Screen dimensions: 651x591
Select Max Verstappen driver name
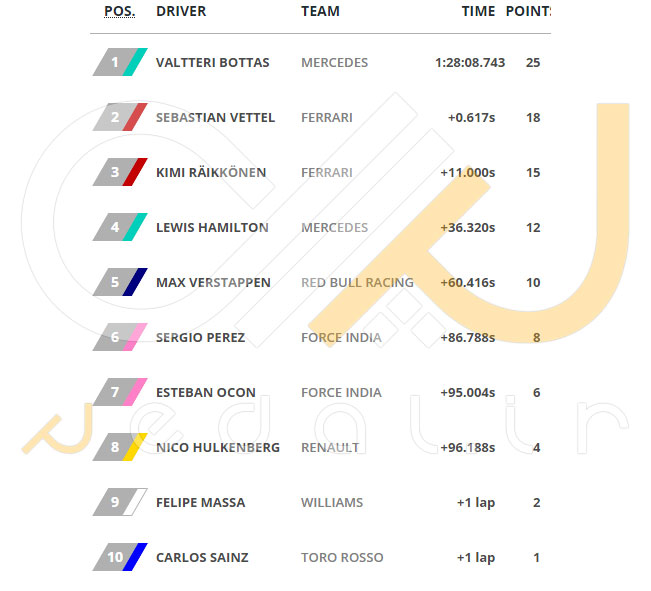tap(213, 282)
